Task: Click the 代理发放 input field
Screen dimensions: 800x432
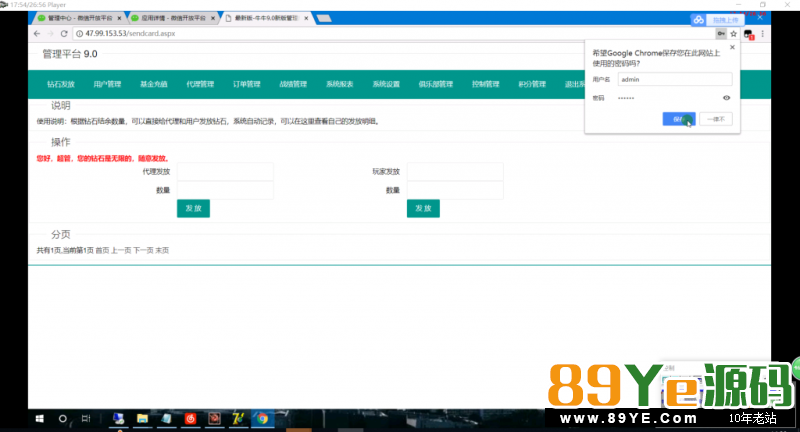Action: [225, 171]
